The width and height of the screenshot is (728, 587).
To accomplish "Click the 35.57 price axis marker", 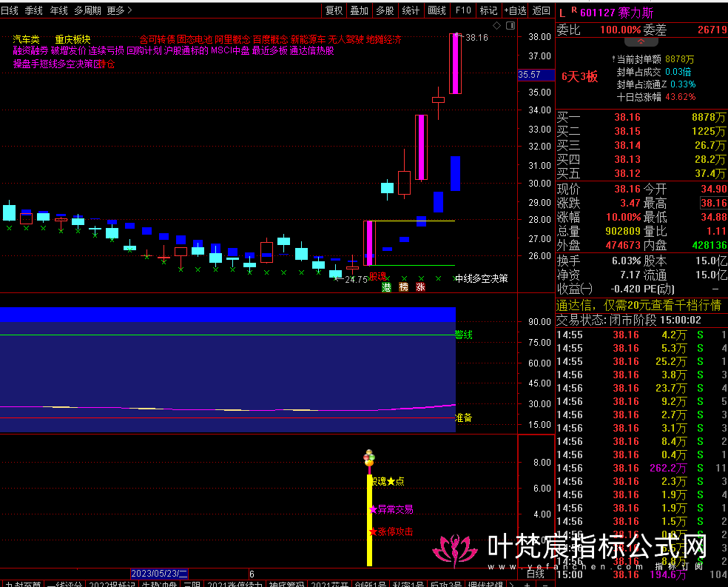I will tap(536, 75).
